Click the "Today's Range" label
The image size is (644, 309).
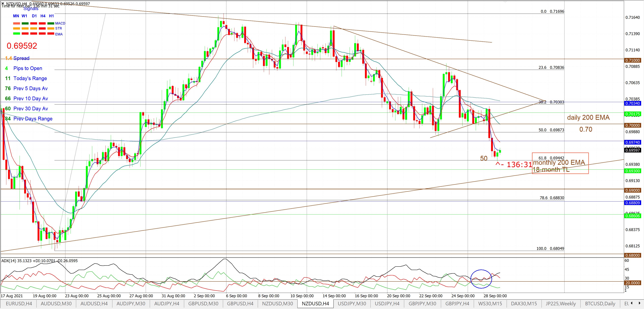point(30,78)
